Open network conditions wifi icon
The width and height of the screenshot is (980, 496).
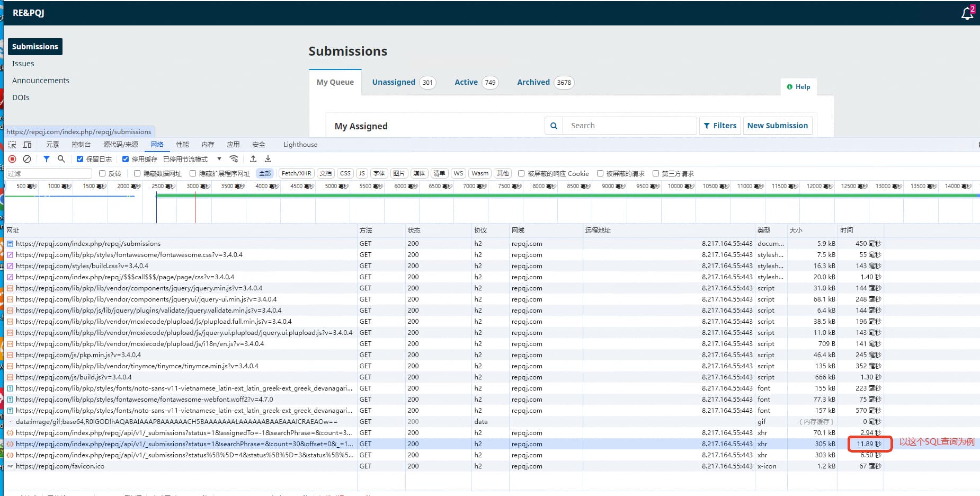click(234, 159)
